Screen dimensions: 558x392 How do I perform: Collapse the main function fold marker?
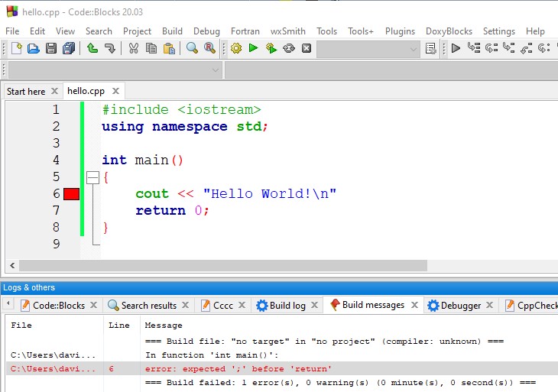93,177
